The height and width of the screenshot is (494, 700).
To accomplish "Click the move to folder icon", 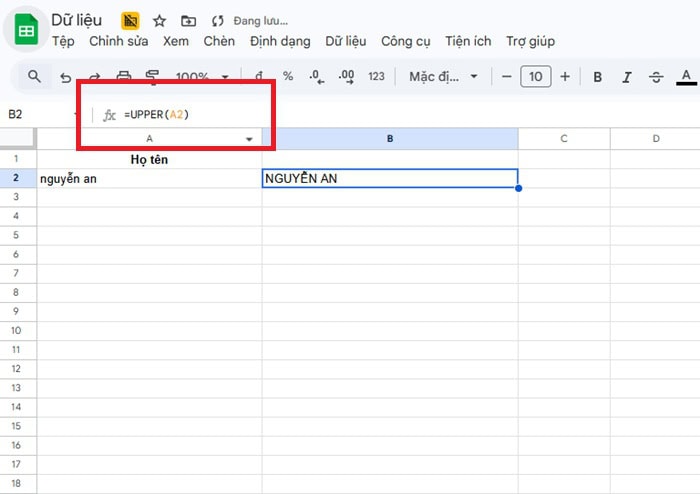I will click(x=188, y=21).
